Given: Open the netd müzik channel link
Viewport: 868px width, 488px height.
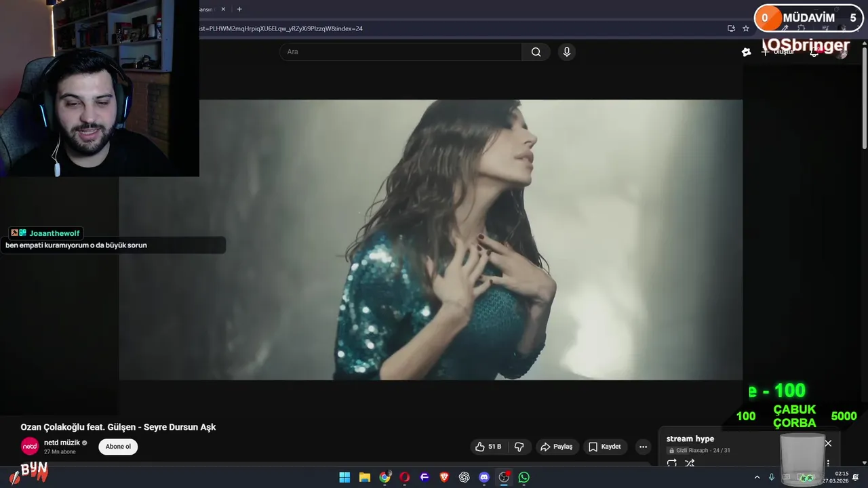Looking at the screenshot, I should [x=62, y=443].
